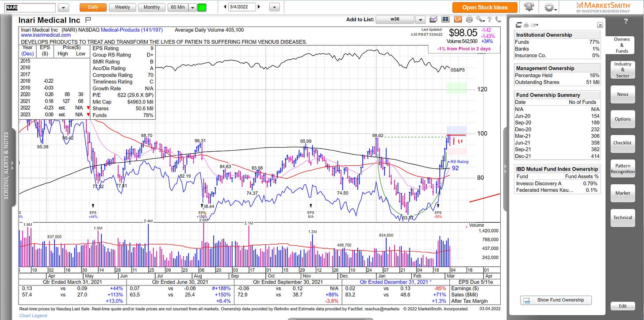Open the Market tab
Screen dimensions: 644x320
622,193
